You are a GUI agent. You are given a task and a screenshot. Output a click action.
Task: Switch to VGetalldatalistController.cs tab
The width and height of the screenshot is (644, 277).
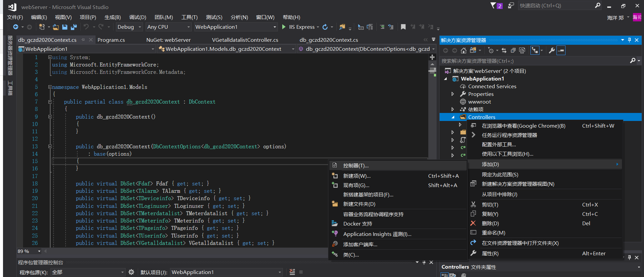245,40
